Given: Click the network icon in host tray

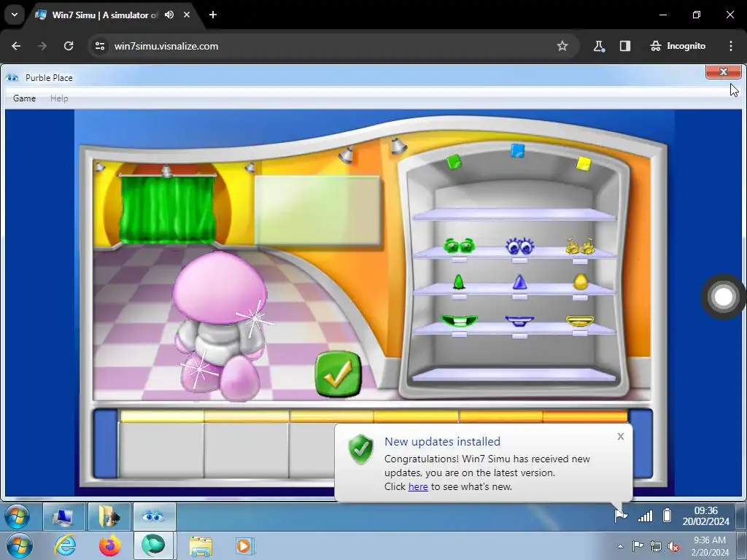Looking at the screenshot, I should point(656,546).
